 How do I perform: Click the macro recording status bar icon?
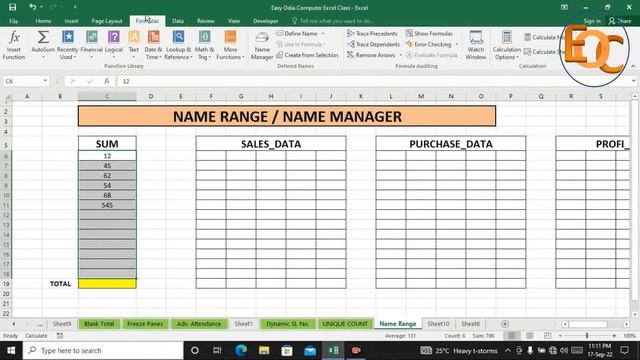coord(60,336)
